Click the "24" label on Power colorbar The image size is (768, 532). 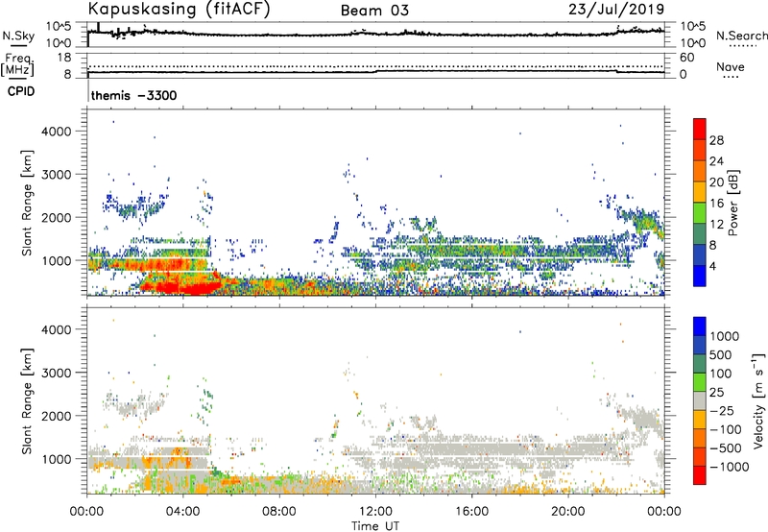[x=716, y=161]
